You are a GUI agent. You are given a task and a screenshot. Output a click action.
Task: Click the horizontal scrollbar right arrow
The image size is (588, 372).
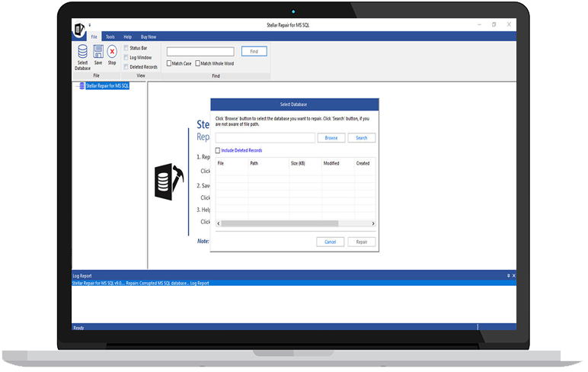[x=373, y=223]
